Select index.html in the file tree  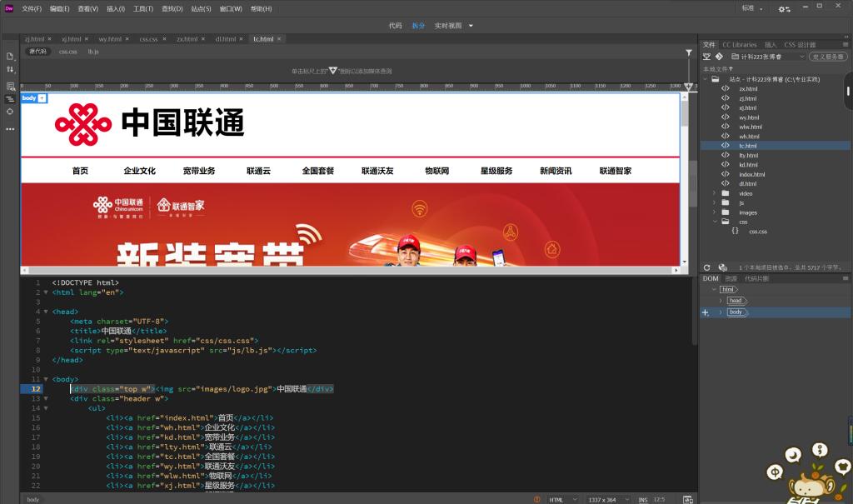[x=751, y=174]
